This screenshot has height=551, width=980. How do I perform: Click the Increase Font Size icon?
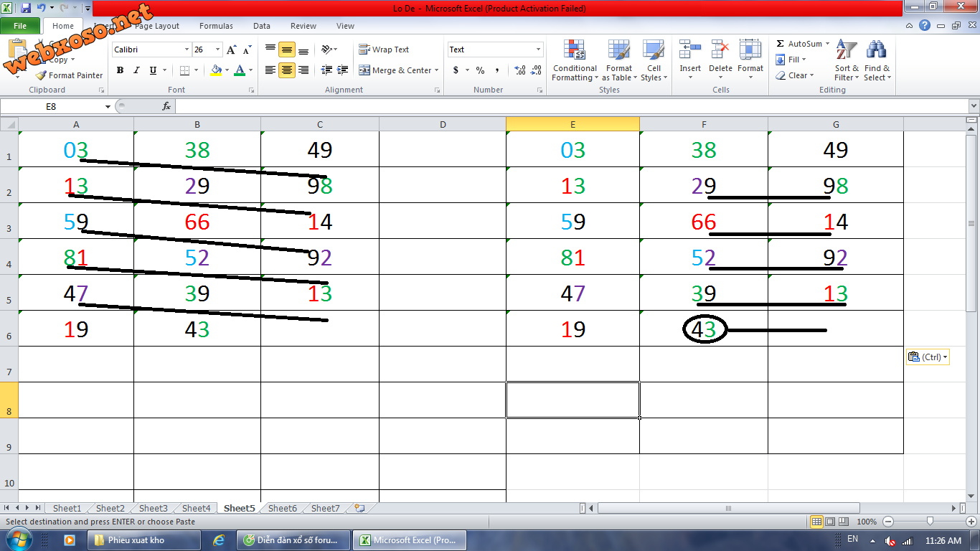point(231,50)
